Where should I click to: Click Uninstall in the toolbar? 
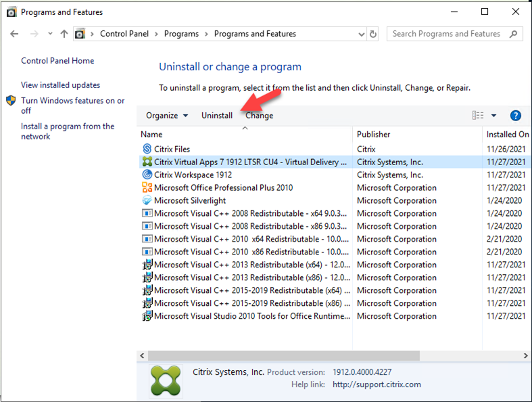217,116
